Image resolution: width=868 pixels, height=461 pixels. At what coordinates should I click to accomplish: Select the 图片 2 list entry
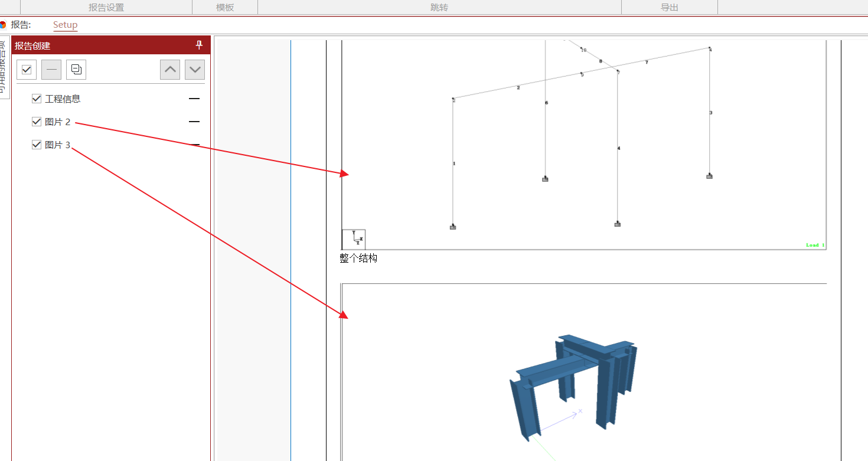(57, 122)
